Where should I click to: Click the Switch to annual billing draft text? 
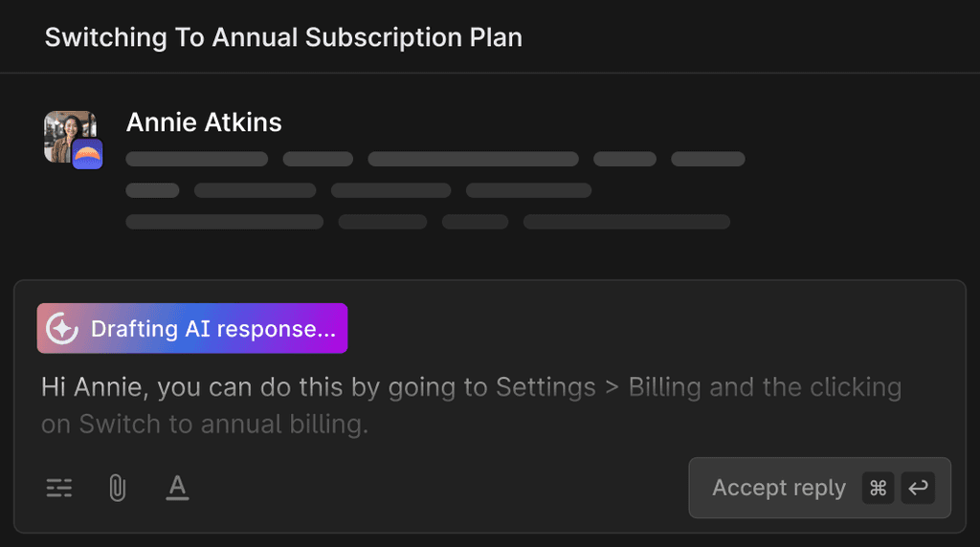tap(223, 425)
